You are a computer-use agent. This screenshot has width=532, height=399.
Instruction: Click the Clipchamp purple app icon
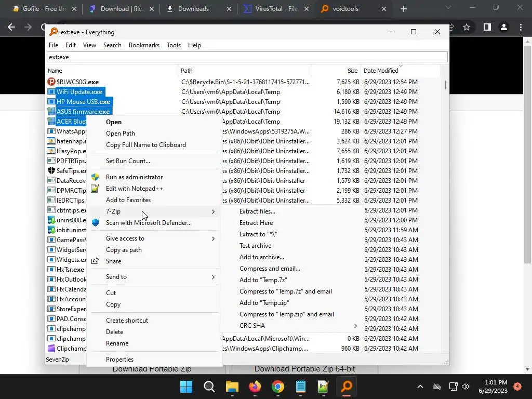click(51, 349)
